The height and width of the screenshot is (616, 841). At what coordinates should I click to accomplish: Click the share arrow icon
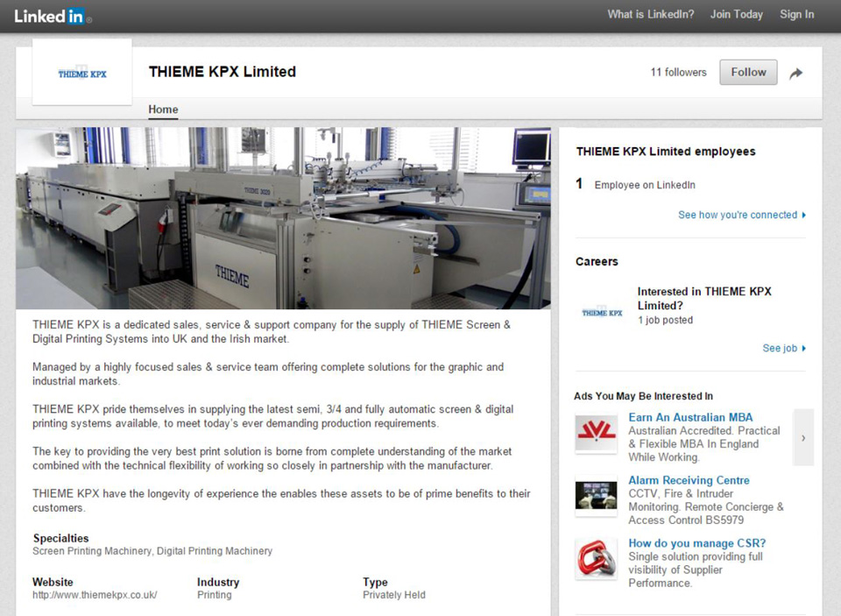point(796,73)
